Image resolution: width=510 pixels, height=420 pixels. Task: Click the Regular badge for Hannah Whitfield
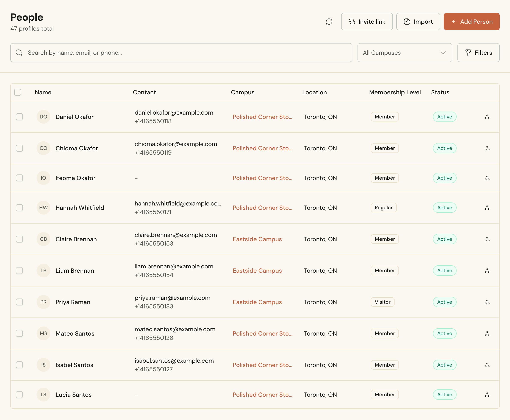(384, 208)
